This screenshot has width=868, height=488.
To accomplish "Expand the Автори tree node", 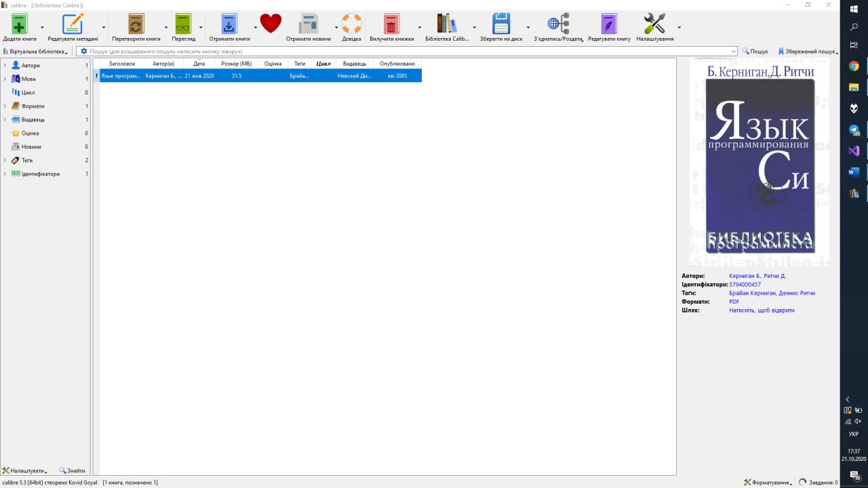I will pos(5,65).
